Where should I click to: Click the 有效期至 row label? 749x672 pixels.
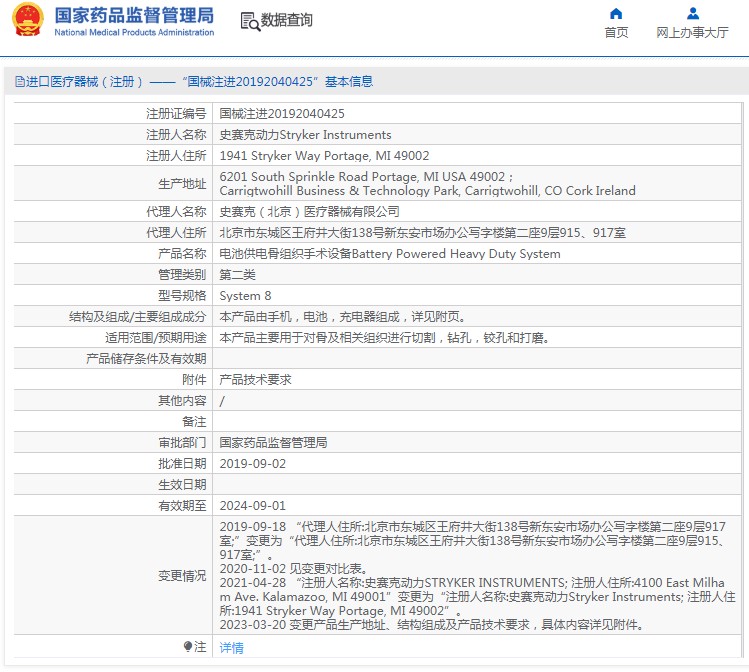[182, 505]
